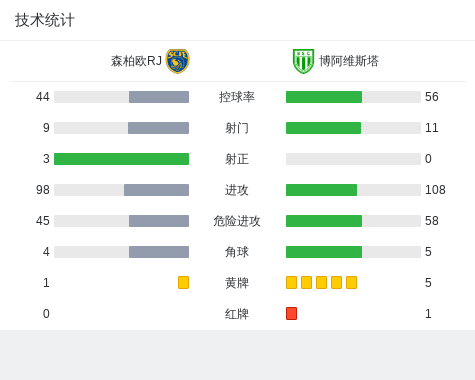Viewport: 475px width, 380px height.
Task: Click 博阿维斯塔's first yellow card icon
Action: [291, 282]
